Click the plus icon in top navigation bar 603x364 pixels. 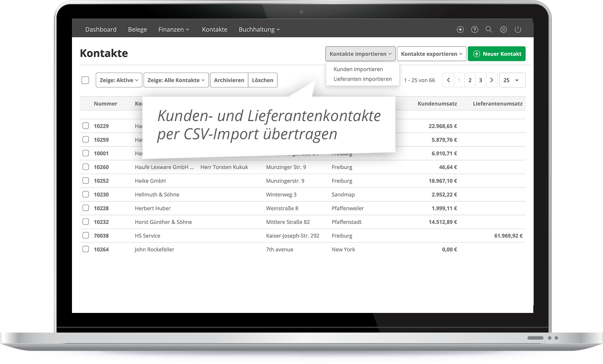[x=460, y=30]
